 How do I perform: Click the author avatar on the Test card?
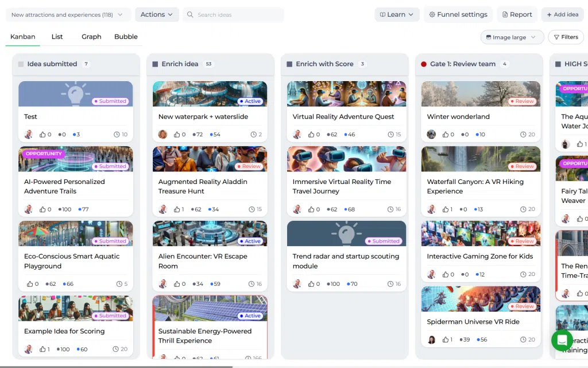tap(29, 135)
